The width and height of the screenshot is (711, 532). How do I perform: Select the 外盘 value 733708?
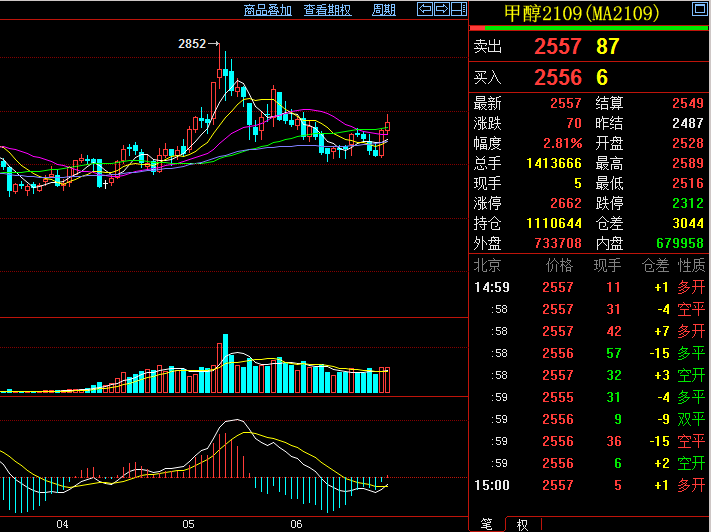click(x=558, y=244)
